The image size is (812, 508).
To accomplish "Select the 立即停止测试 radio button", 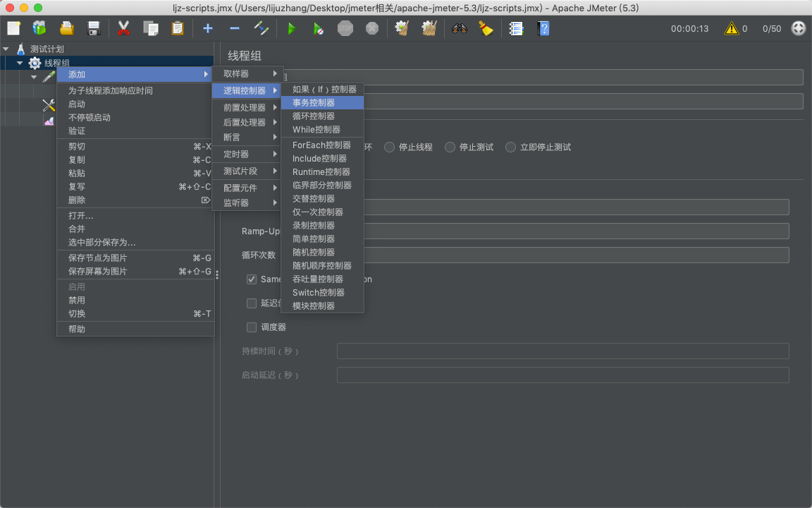I will click(510, 147).
